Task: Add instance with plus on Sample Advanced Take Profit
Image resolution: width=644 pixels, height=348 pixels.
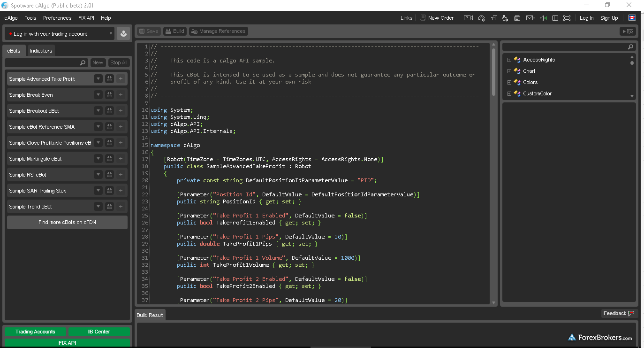Action: coord(121,79)
